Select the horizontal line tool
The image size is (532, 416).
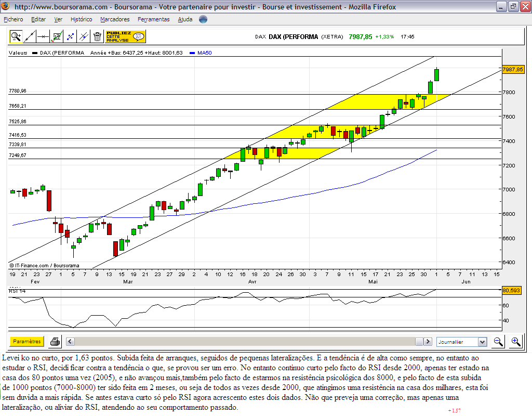point(43,36)
